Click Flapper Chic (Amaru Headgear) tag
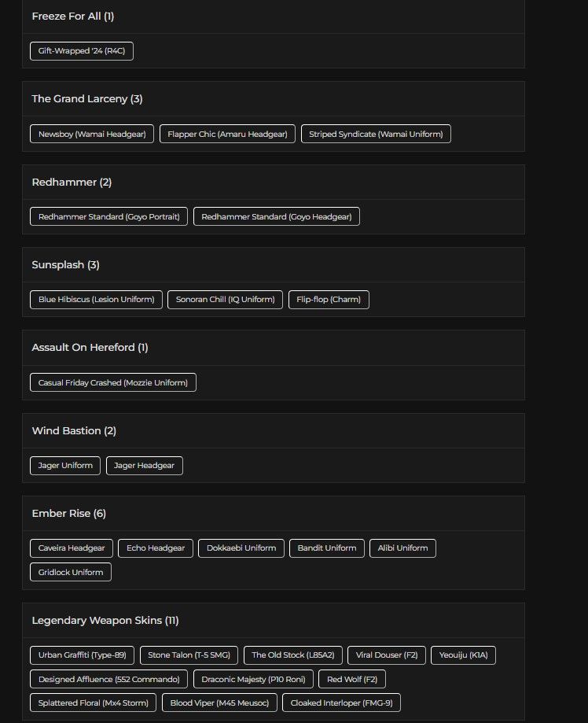This screenshot has height=723, width=588. click(x=228, y=134)
